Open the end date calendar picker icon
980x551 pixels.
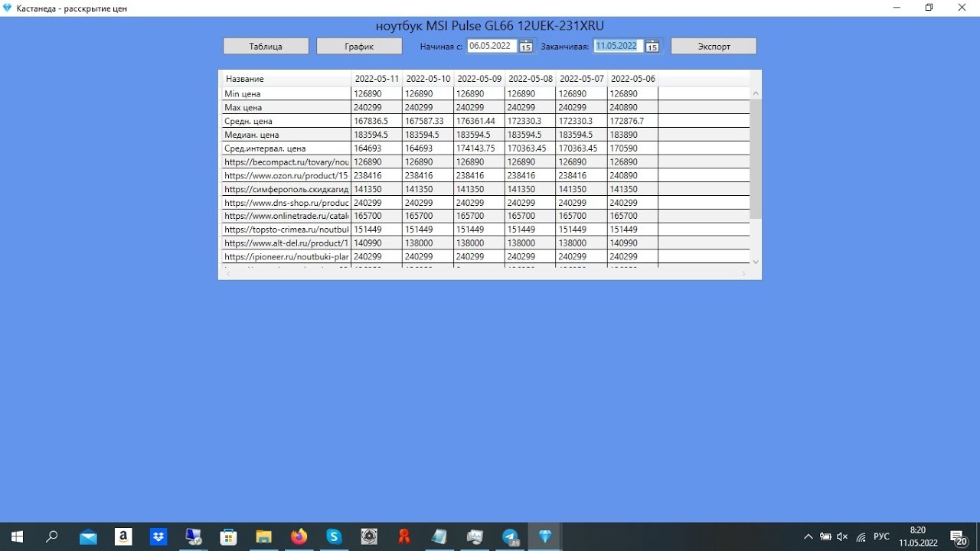click(652, 46)
